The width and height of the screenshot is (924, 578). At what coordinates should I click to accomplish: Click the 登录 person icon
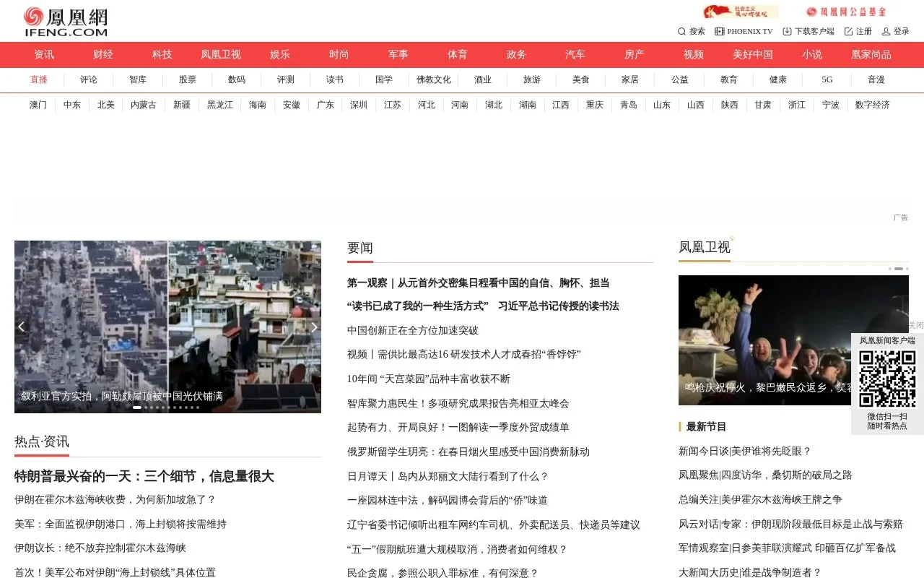click(886, 31)
